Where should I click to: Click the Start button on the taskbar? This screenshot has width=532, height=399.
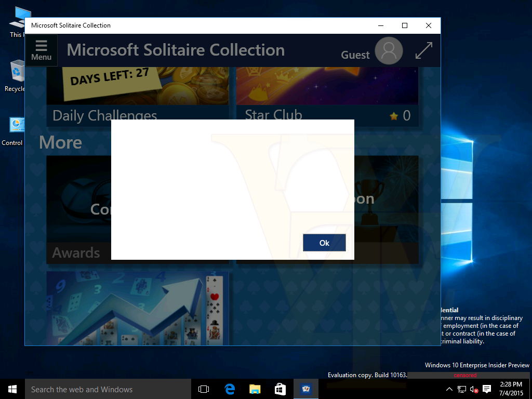coord(12,389)
